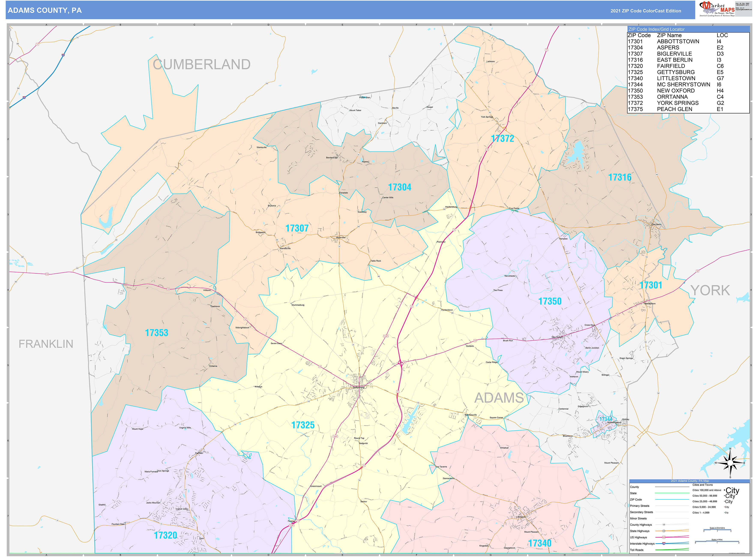Click the State Highways legend entry
Viewport: 756px width, 557px height.
659,531
